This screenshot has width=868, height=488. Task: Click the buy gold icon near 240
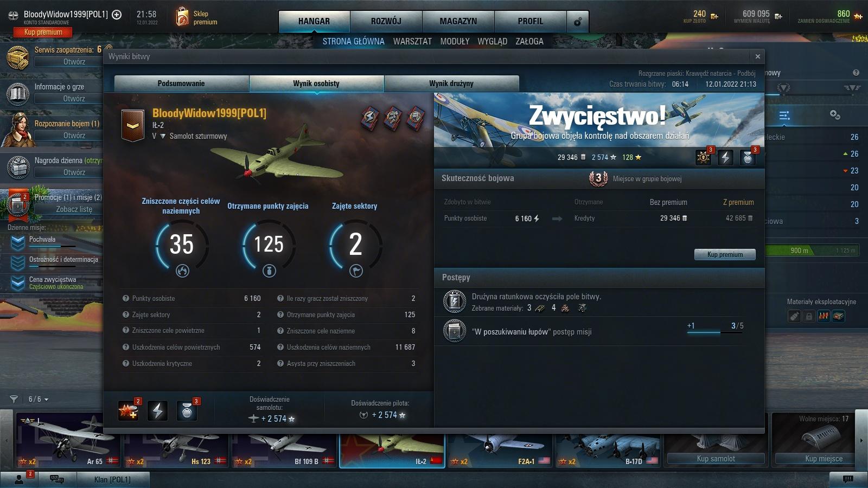[714, 17]
